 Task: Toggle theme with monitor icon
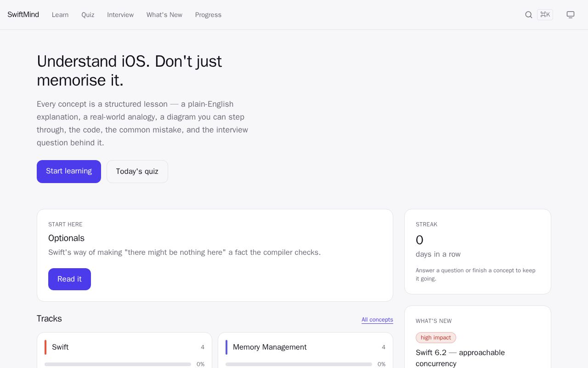[x=571, y=15]
